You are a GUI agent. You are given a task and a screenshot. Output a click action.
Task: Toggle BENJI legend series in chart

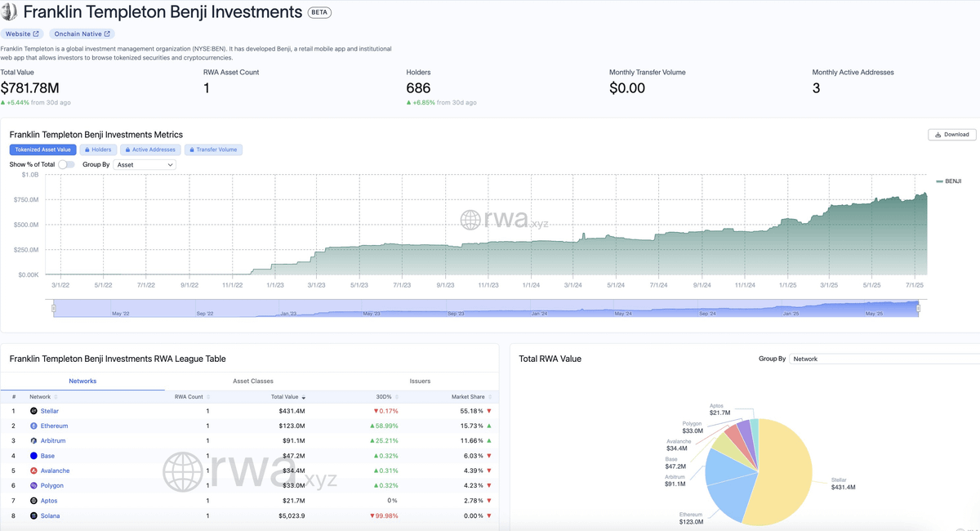(x=949, y=181)
